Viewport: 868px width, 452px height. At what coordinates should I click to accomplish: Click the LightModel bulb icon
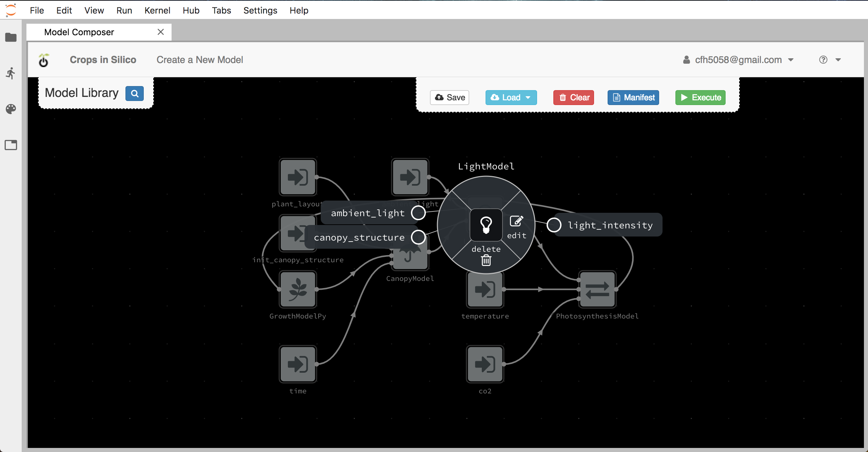point(486,225)
